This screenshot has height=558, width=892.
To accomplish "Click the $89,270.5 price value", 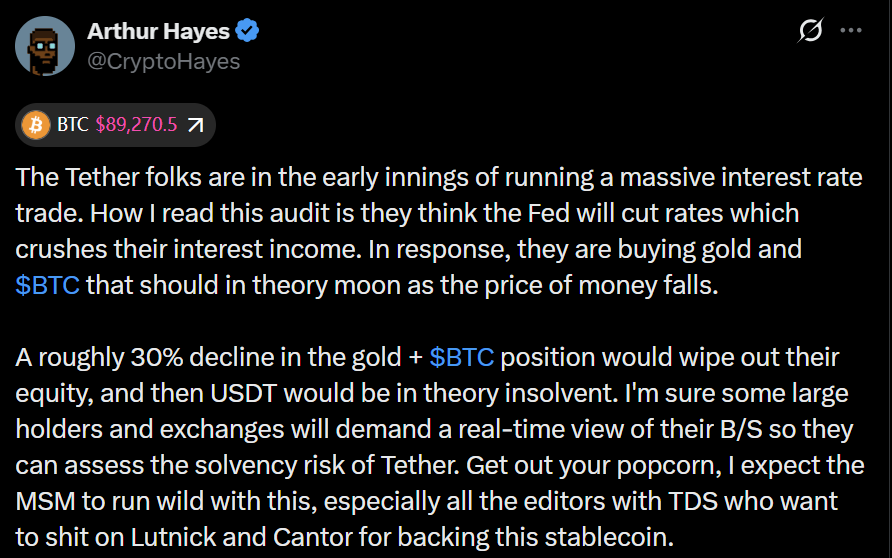I will tap(136, 125).
